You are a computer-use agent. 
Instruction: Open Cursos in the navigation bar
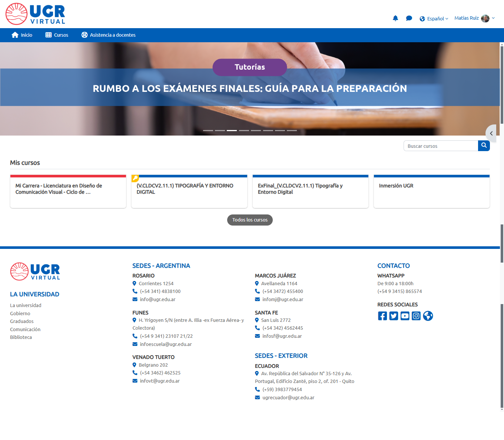coord(57,35)
